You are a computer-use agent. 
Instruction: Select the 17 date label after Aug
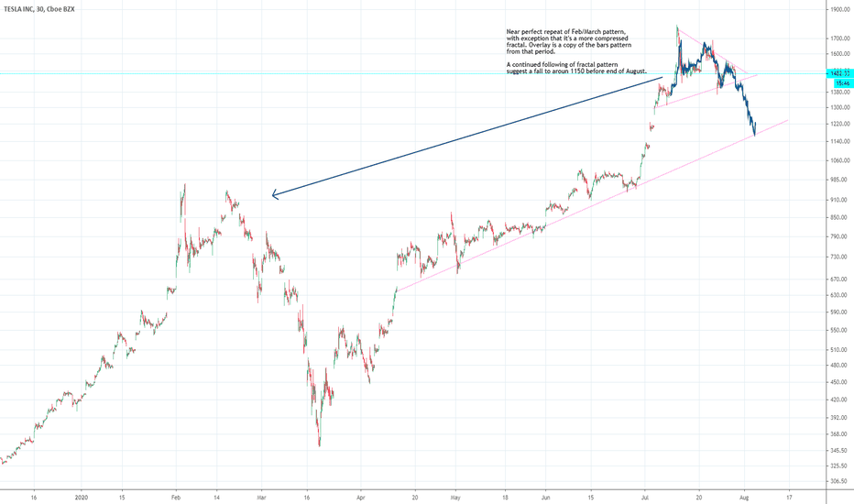[789, 498]
